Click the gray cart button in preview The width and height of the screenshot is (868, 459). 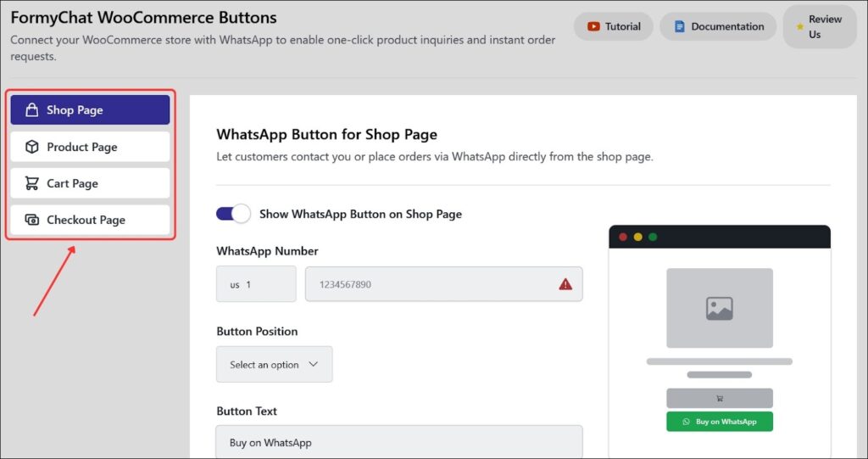[720, 398]
